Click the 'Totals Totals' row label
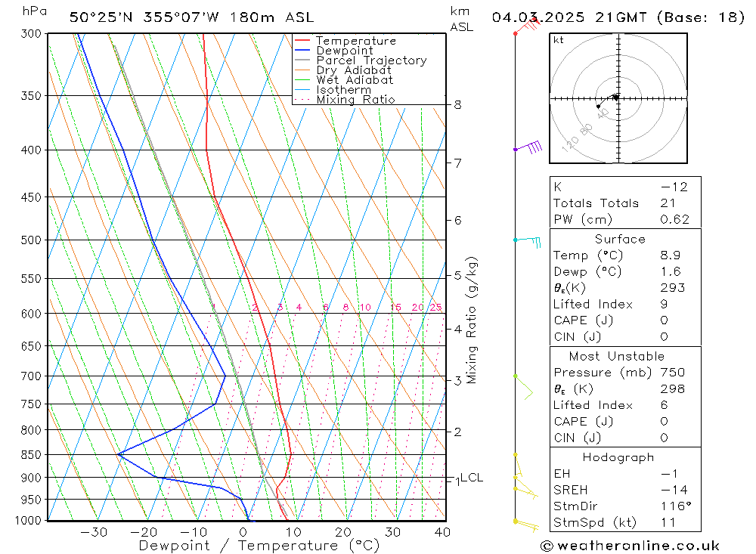 point(596,203)
